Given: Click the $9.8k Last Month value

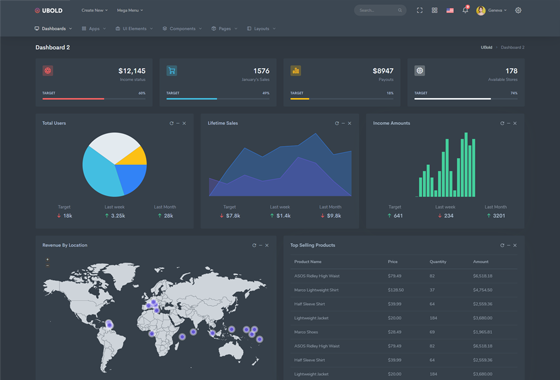Looking at the screenshot, I should (x=334, y=216).
